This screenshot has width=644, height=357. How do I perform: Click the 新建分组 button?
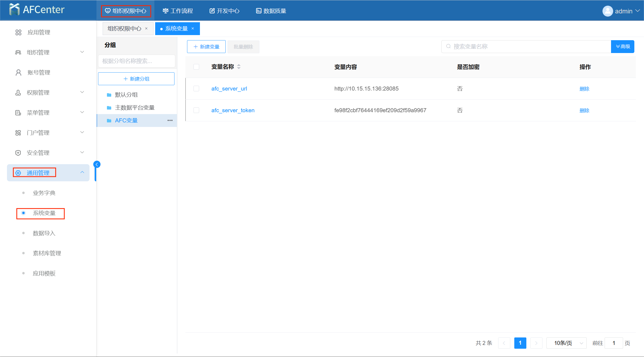pos(136,79)
